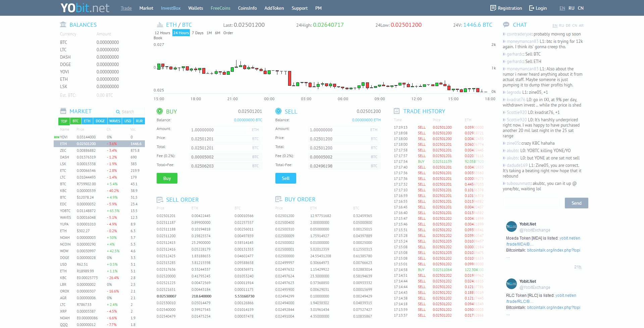The image size is (644, 328).
Task: Click the Buy Order list icon
Action: 278,199
